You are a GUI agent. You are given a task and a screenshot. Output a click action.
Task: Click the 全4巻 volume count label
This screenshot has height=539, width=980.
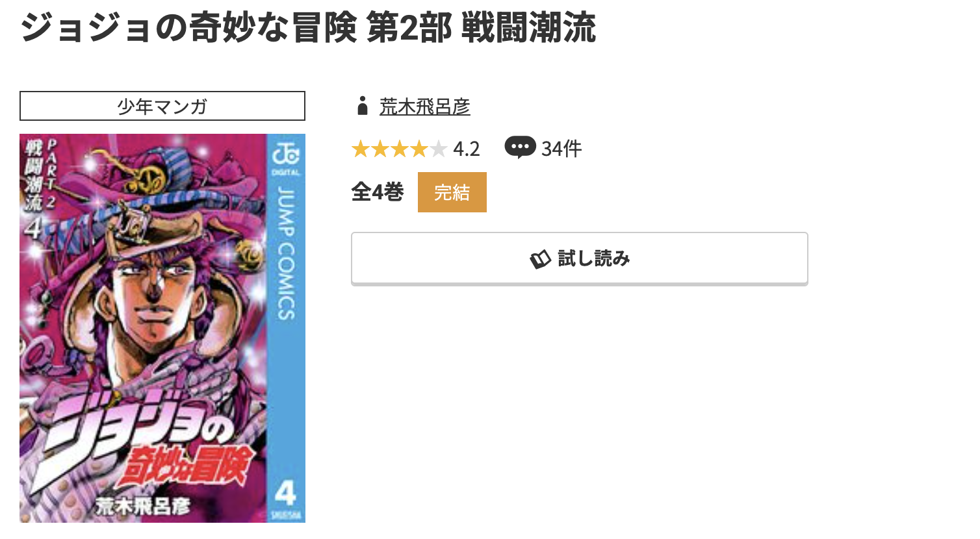(x=378, y=192)
